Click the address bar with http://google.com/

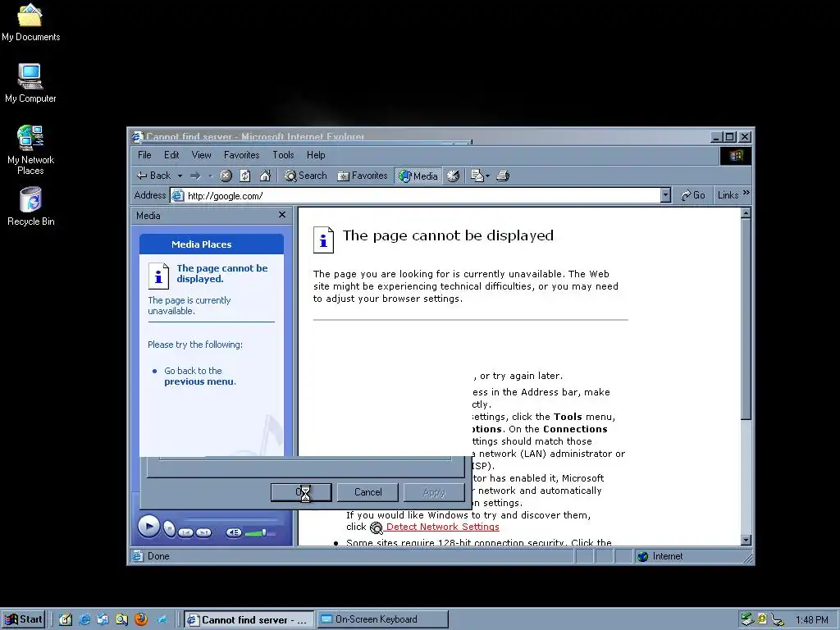pos(420,195)
